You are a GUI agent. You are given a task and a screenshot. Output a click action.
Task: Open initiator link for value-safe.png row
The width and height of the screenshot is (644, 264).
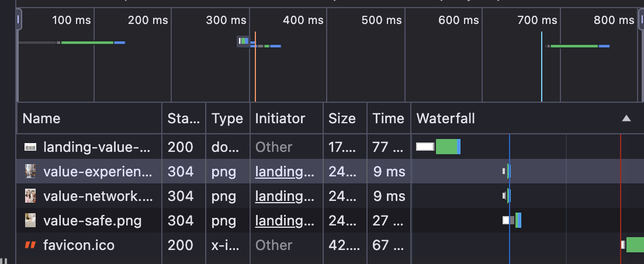(285, 221)
